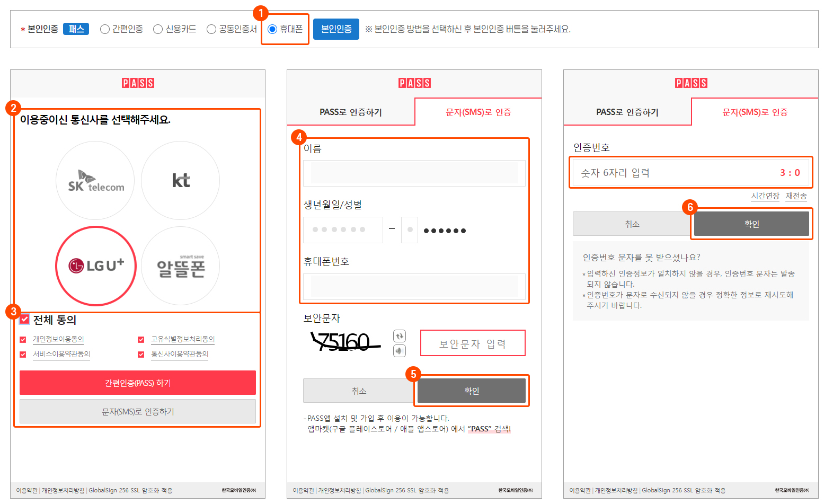Toggle the 개인정보이용동의 checkbox
This screenshot has height=504, width=824.
point(23,340)
